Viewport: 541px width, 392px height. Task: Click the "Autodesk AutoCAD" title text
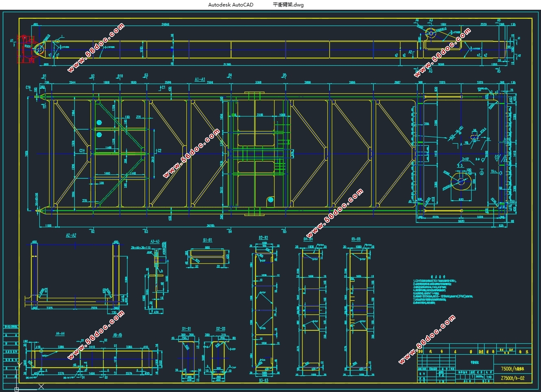click(x=231, y=5)
